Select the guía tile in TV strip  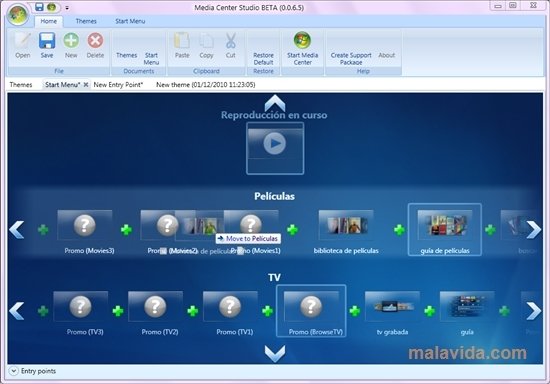point(467,307)
